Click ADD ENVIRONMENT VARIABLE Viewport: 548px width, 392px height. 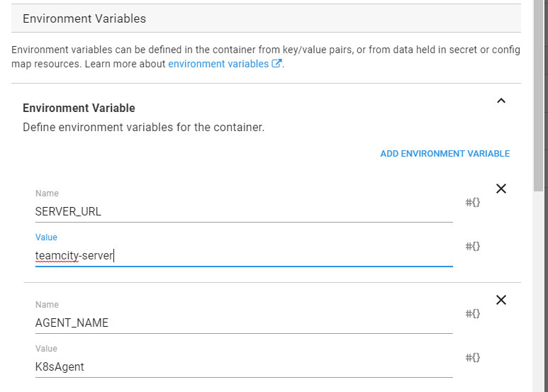coord(444,154)
